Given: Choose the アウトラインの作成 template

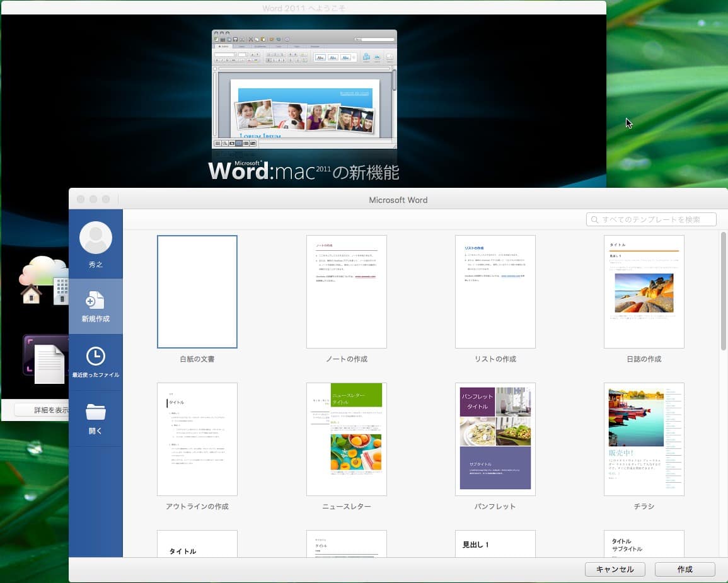Looking at the screenshot, I should [x=197, y=439].
